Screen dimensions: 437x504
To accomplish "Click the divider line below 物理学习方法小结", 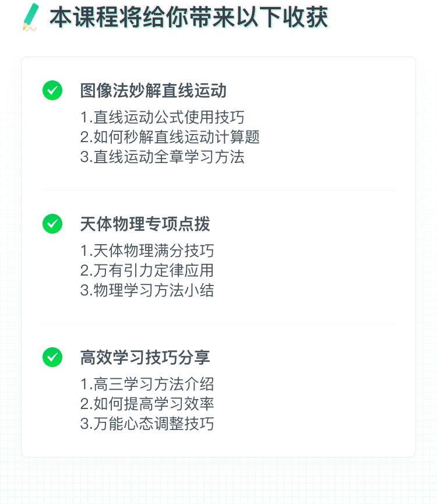I will (218, 324).
